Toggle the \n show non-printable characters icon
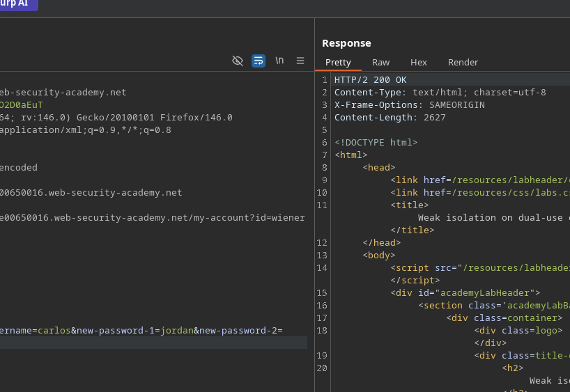This screenshot has height=392, width=570. (x=279, y=61)
